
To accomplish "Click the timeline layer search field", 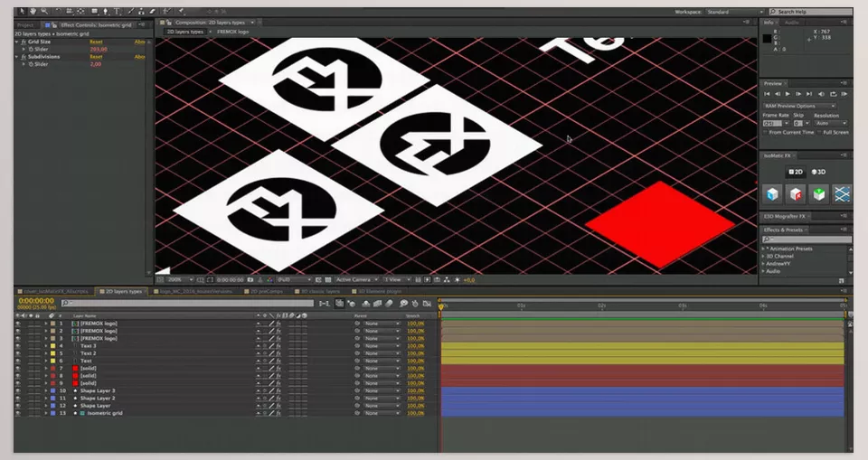I will [x=188, y=303].
